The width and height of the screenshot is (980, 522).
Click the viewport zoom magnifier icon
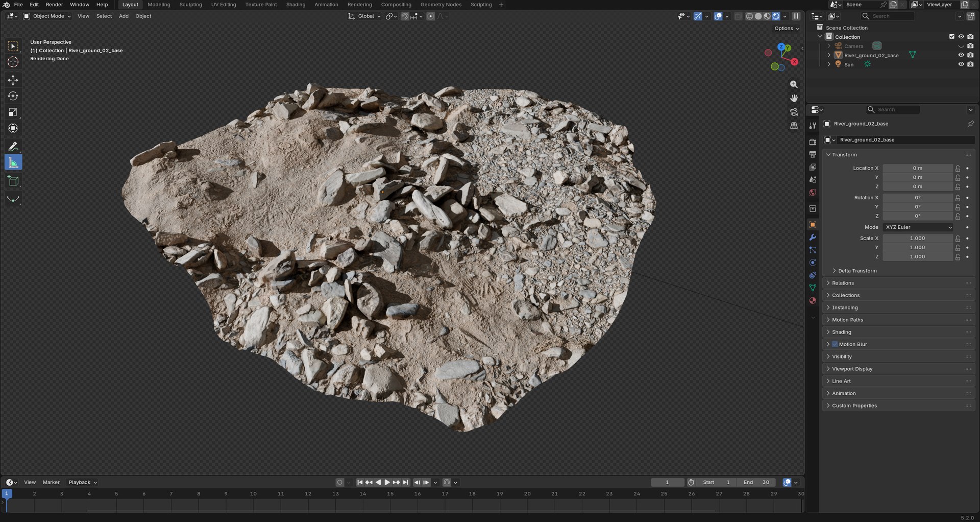point(794,84)
